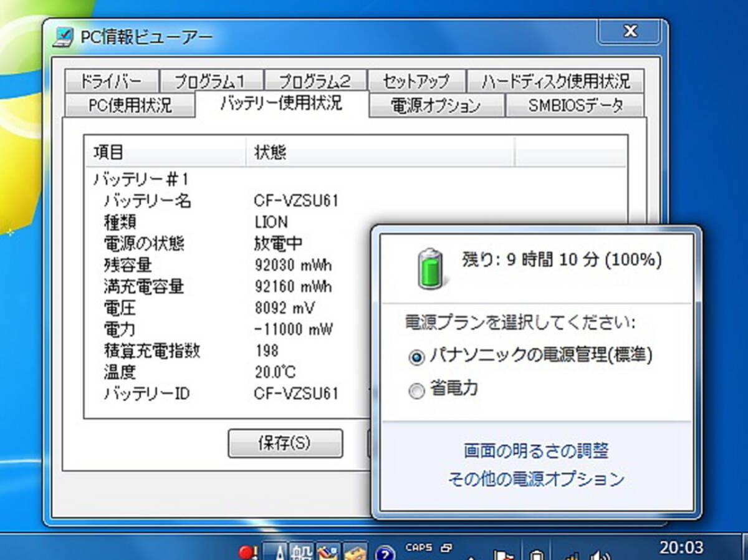Click the volume speaker tray icon

600,554
